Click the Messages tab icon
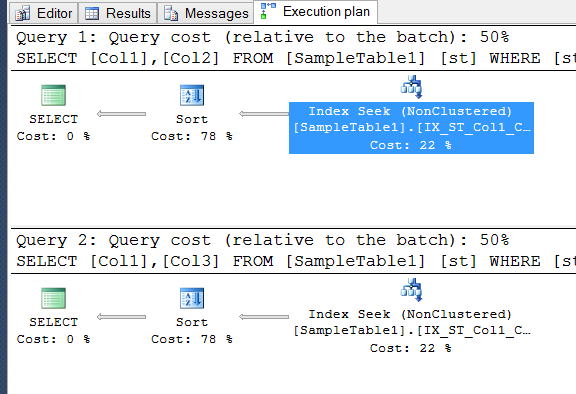 click(171, 14)
